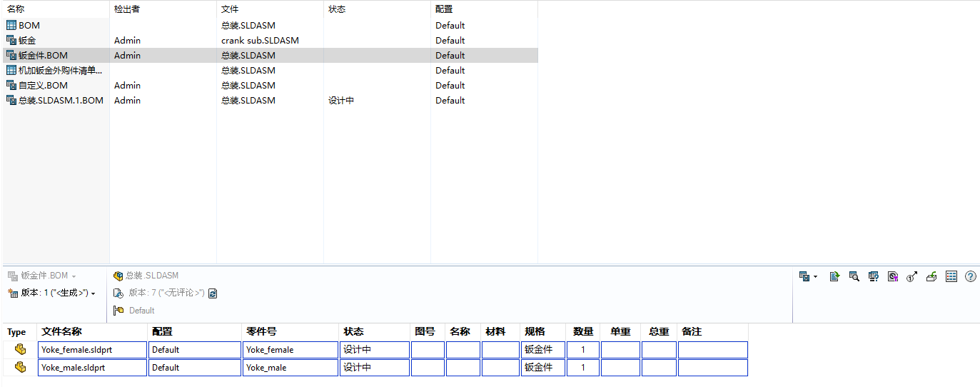Click the Yoke_female.sldprt file name cell
Image resolution: width=980 pixels, height=387 pixels.
pyautogui.click(x=92, y=350)
